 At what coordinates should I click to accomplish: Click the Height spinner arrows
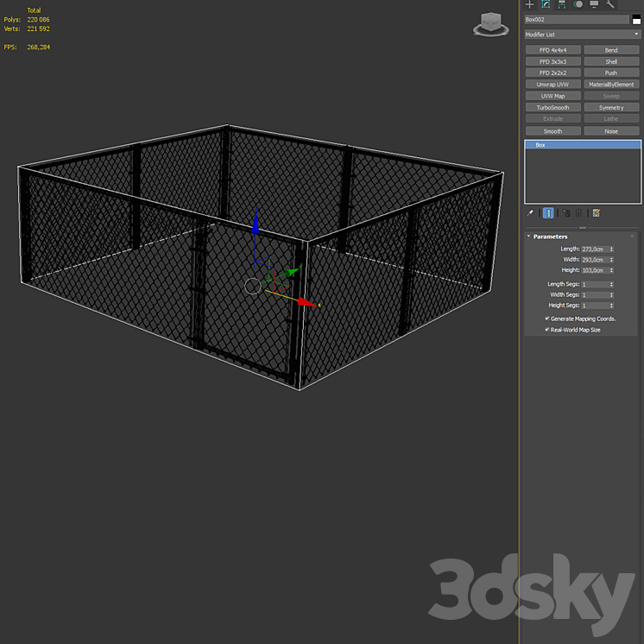click(x=611, y=270)
